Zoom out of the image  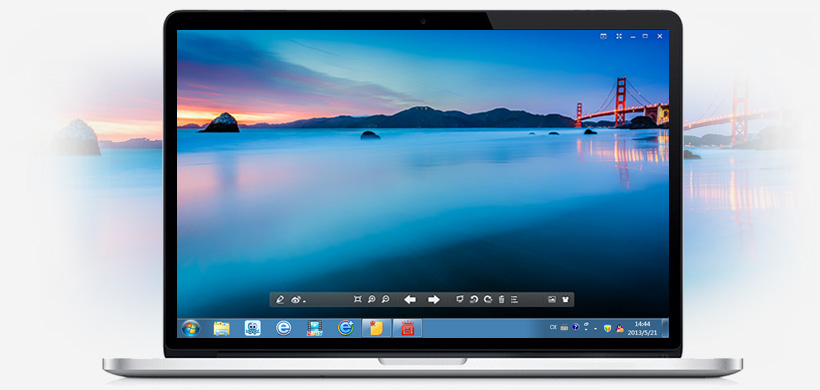click(x=385, y=300)
